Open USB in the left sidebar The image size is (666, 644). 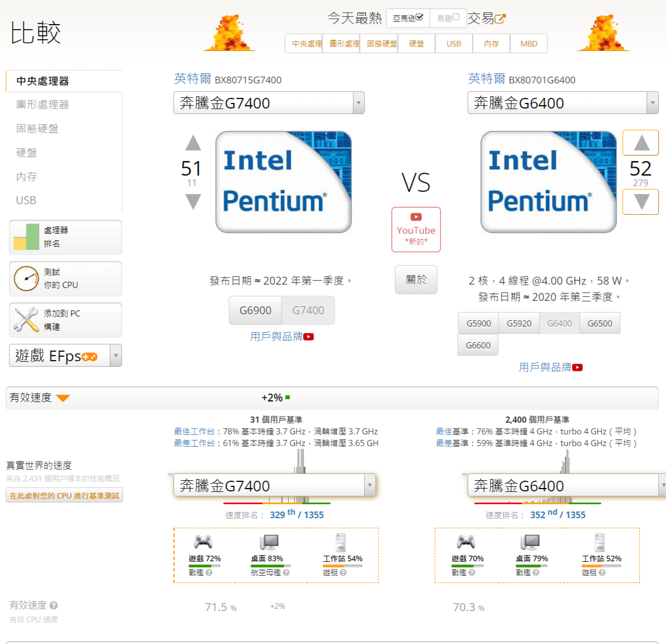click(26, 200)
